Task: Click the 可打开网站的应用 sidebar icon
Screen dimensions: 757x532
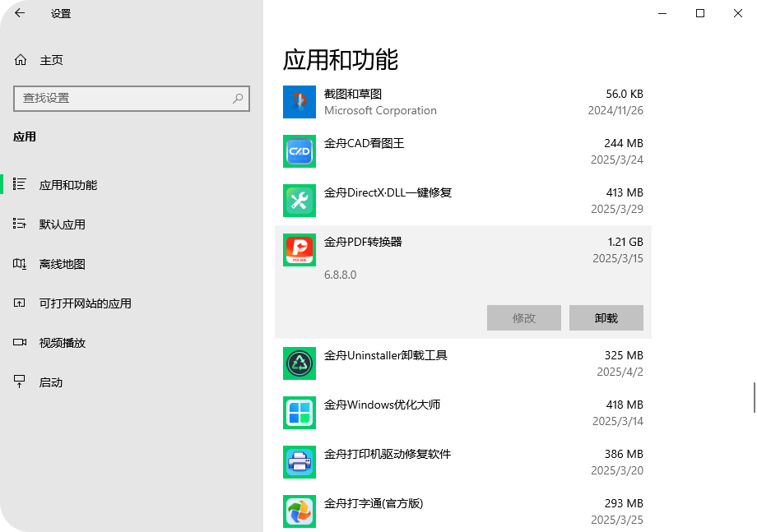Action: 19,303
